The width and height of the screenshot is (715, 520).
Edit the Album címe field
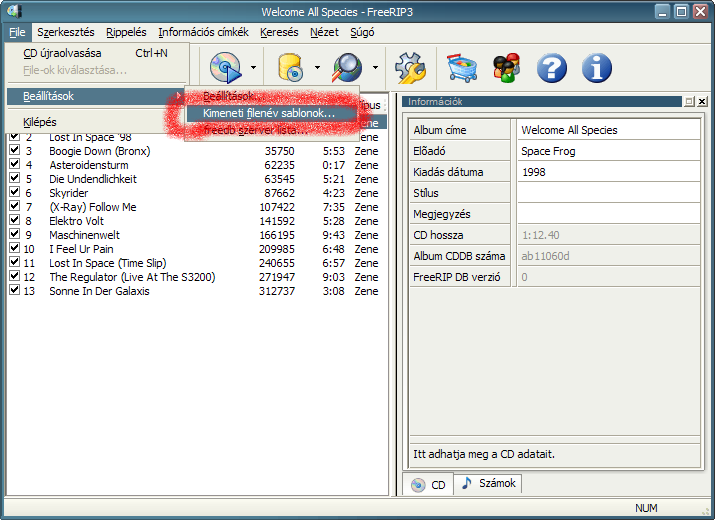[x=609, y=130]
